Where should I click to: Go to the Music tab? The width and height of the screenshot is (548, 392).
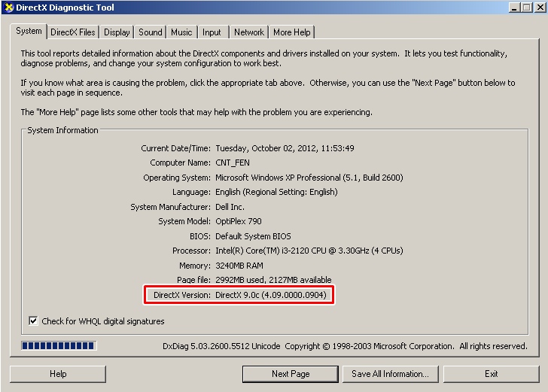[181, 32]
